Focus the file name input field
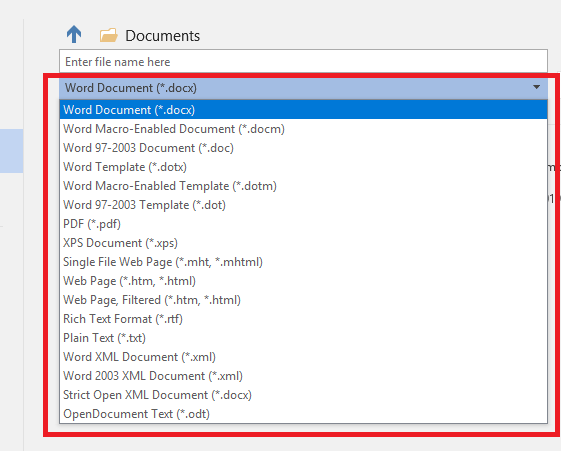This screenshot has width=561, height=451. pos(303,62)
